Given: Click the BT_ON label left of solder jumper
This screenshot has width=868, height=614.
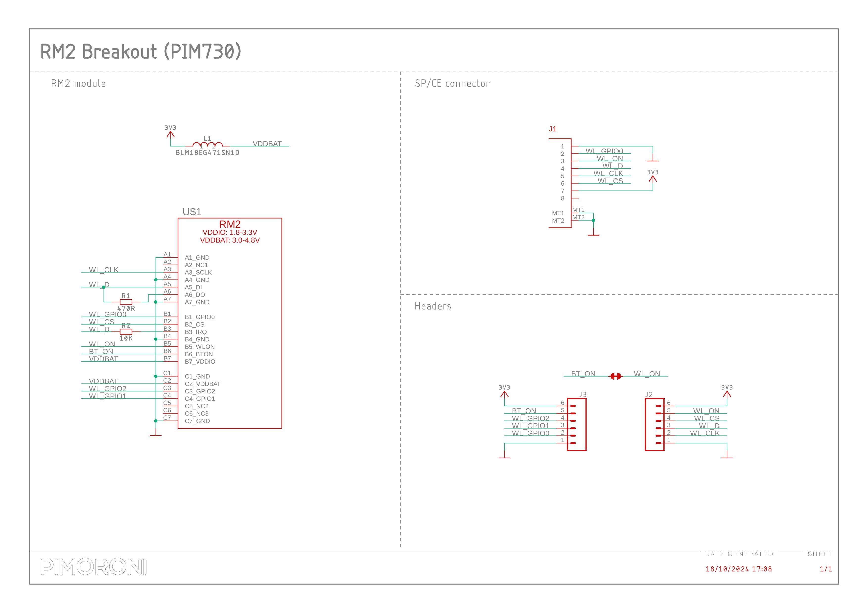Looking at the screenshot, I should click(583, 374).
